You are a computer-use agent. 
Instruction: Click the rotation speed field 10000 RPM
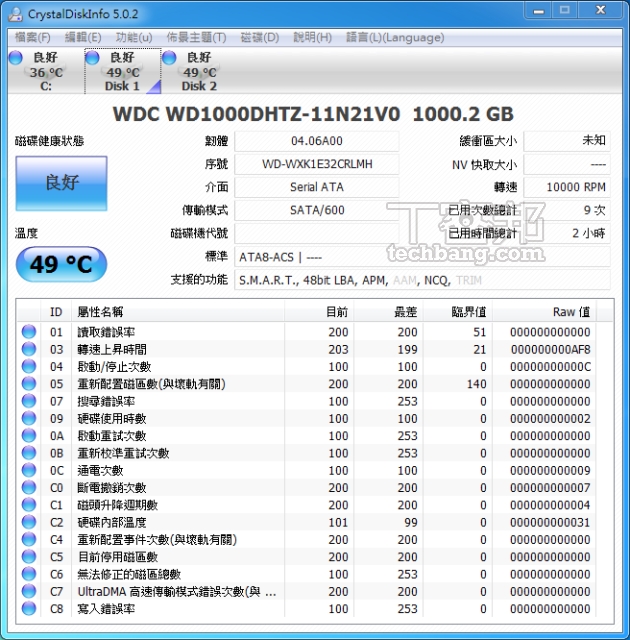567,187
